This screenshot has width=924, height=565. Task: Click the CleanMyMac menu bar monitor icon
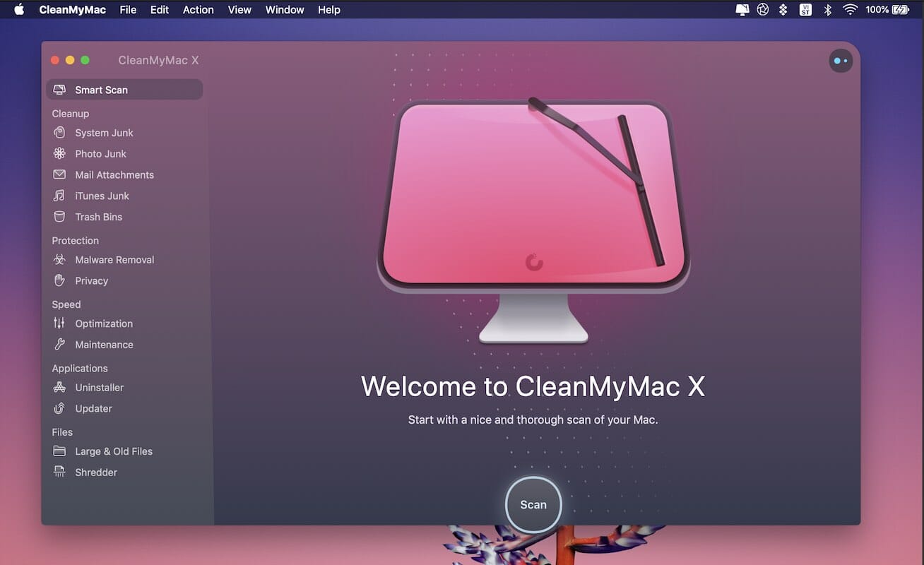click(x=742, y=10)
